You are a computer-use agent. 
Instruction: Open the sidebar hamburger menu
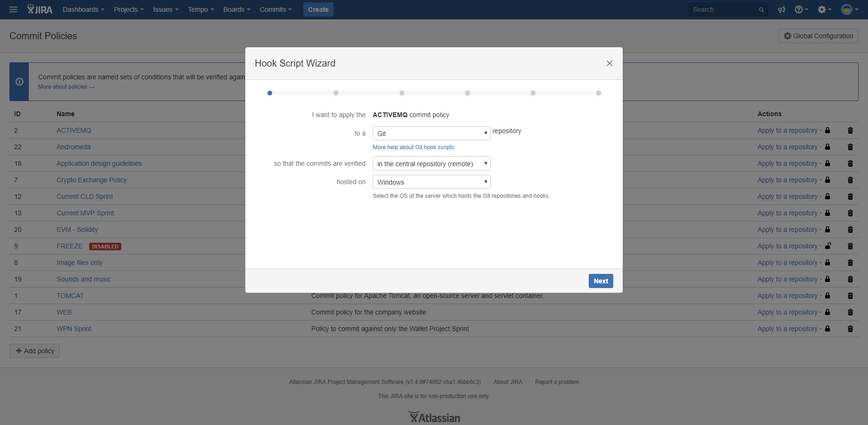tap(13, 9)
